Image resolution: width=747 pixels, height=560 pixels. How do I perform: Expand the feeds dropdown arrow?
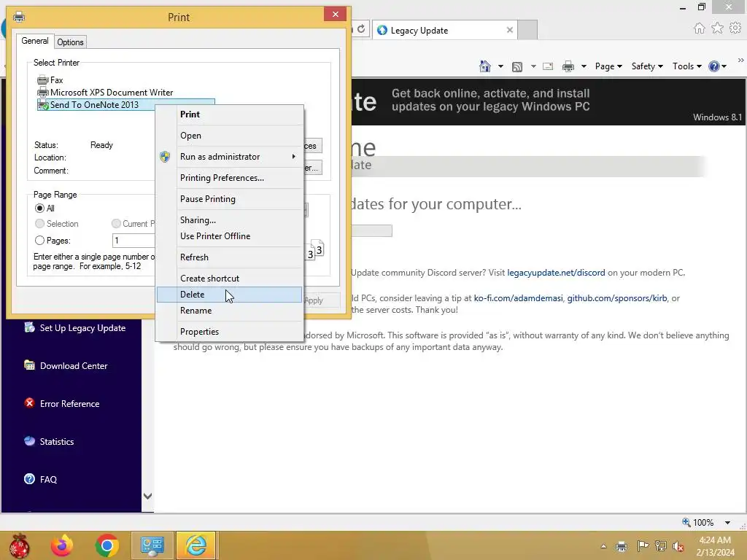pos(533,66)
